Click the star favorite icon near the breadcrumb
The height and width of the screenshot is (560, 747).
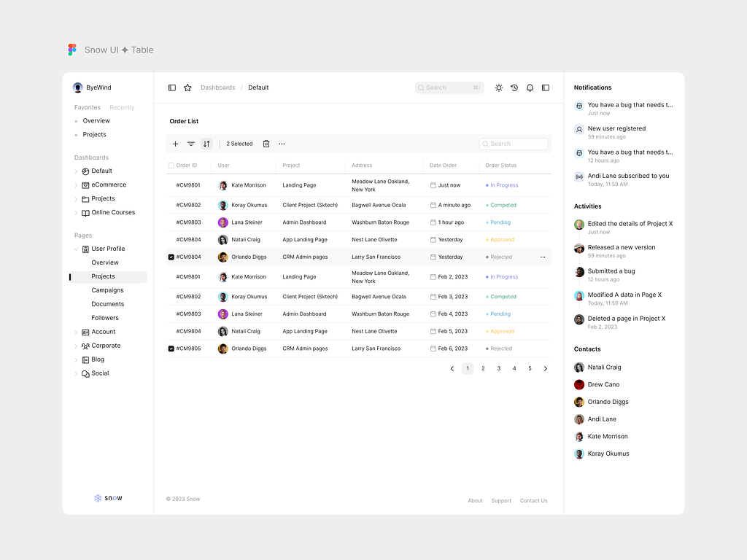(x=187, y=87)
